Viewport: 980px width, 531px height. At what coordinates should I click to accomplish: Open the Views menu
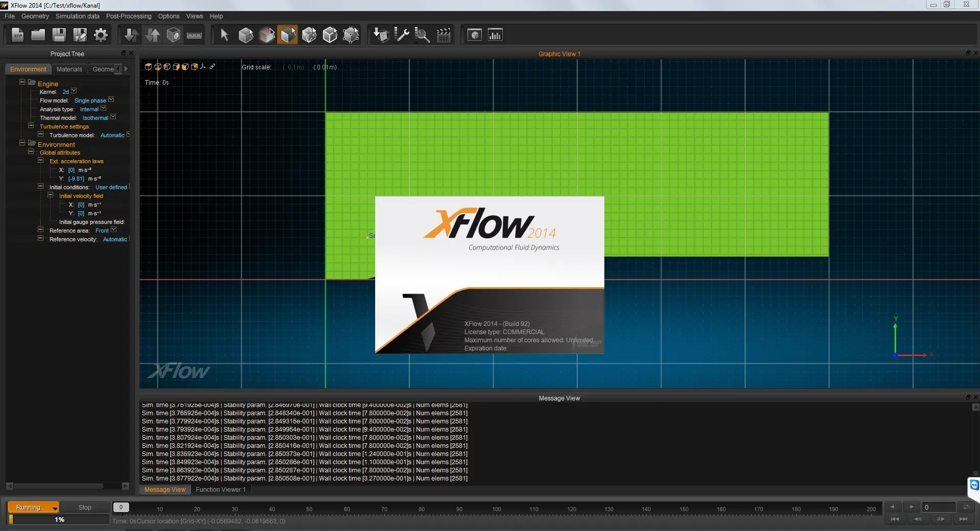(x=194, y=16)
